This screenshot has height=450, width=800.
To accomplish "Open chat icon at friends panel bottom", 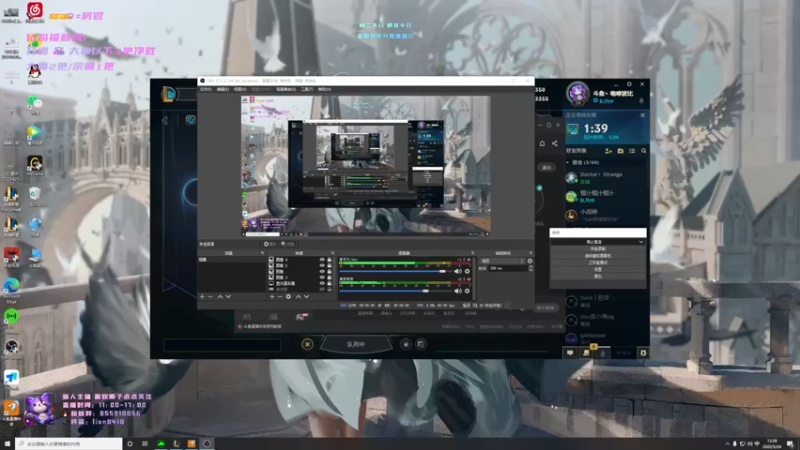I will (x=570, y=353).
